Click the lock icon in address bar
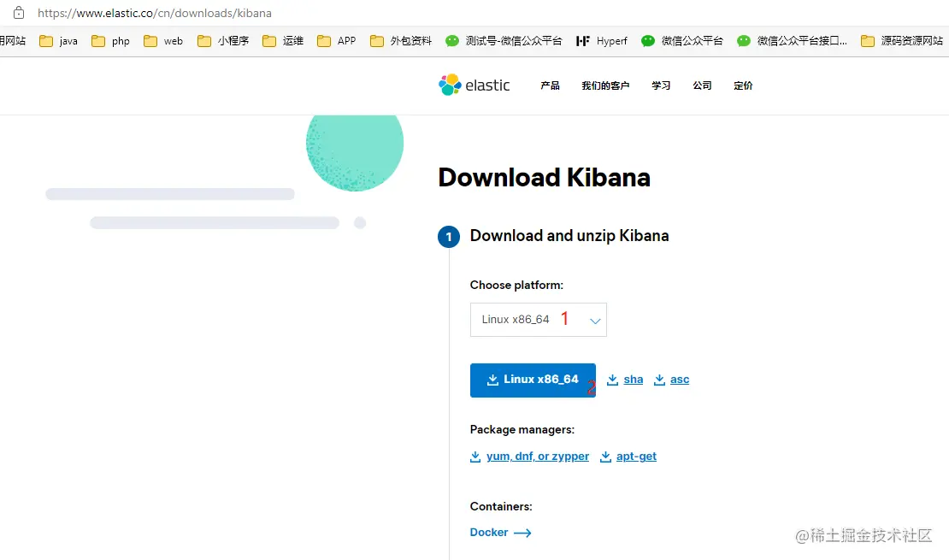 [19, 12]
